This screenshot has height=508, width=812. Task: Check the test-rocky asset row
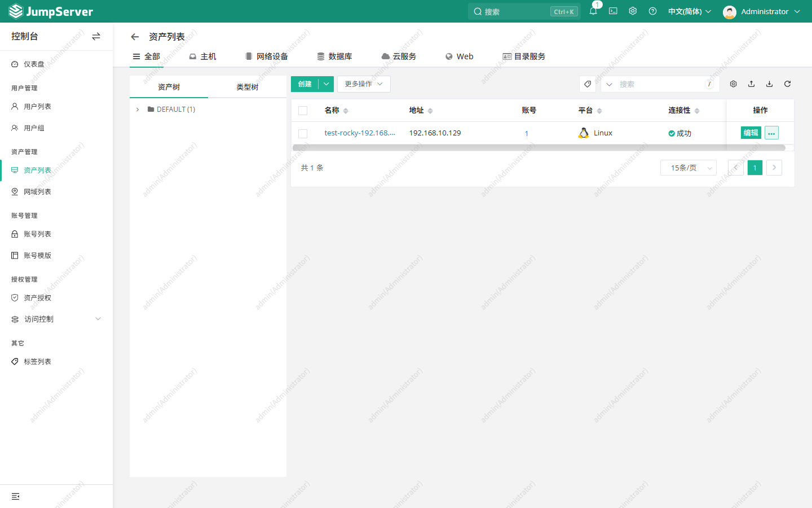click(x=303, y=134)
